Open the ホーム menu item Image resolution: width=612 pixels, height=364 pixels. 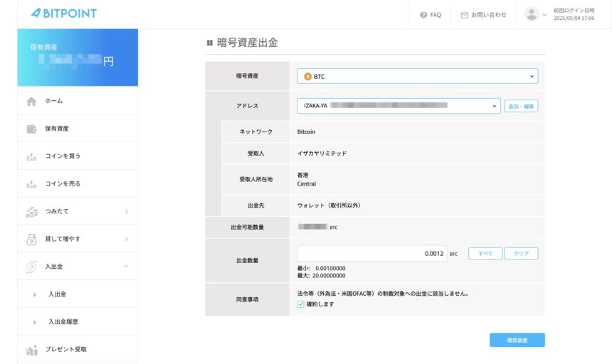tap(78, 100)
